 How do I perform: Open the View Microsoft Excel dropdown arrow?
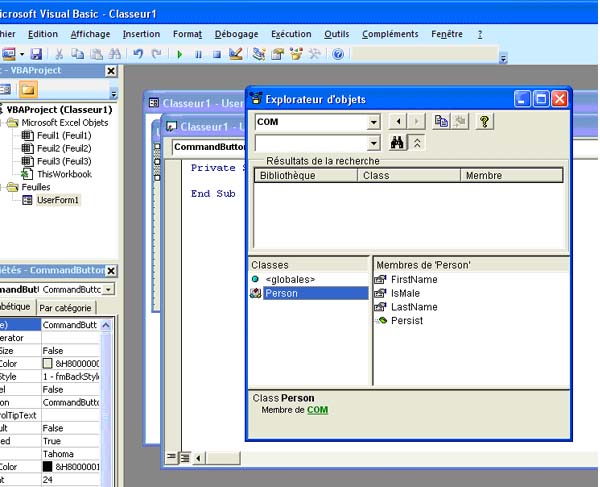tap(22, 54)
